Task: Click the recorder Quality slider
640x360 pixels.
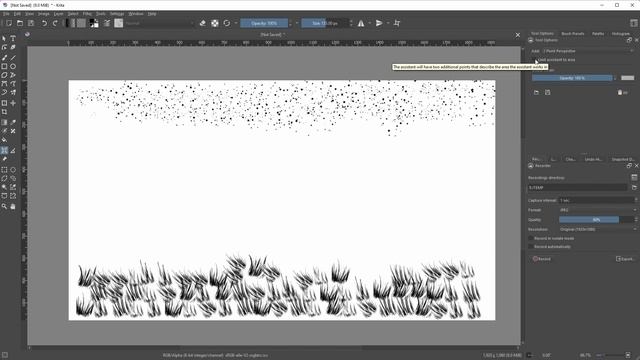Action: pyautogui.click(x=596, y=220)
